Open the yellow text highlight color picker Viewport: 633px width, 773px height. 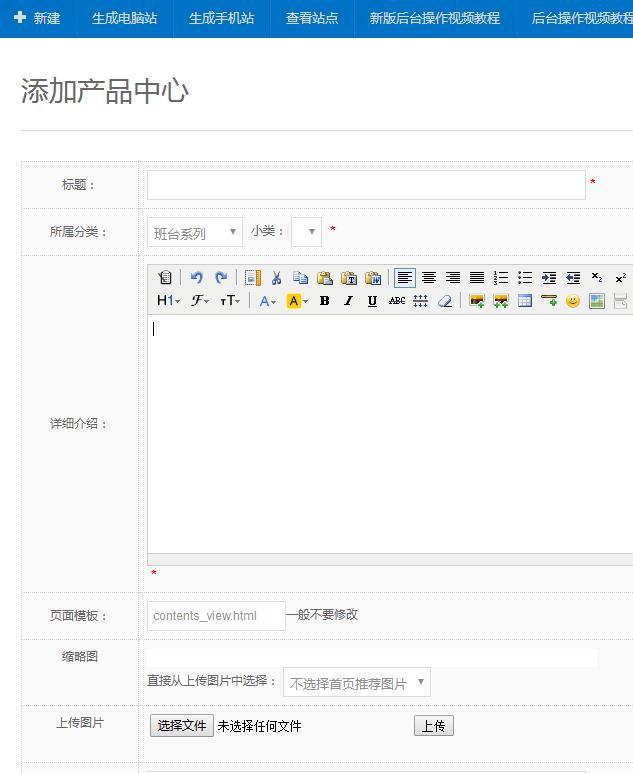click(x=297, y=301)
